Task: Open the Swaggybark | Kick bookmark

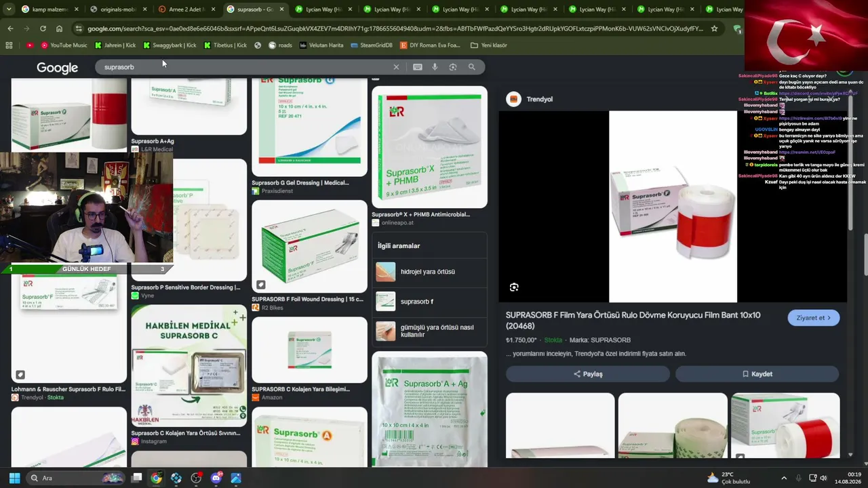Action: click(x=170, y=45)
